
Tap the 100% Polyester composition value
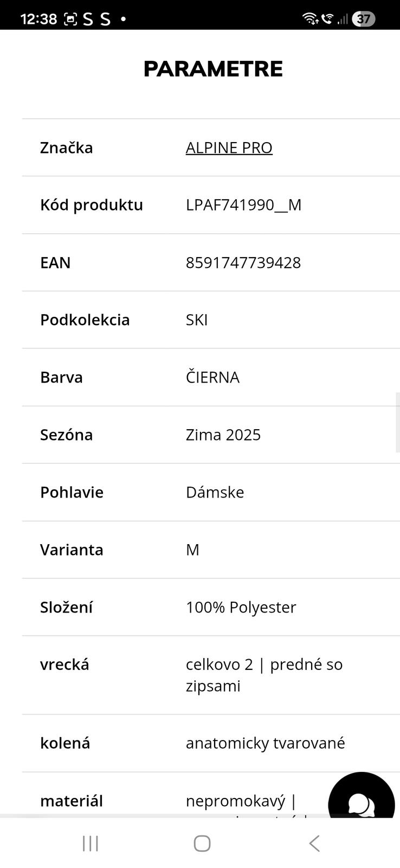pos(241,607)
